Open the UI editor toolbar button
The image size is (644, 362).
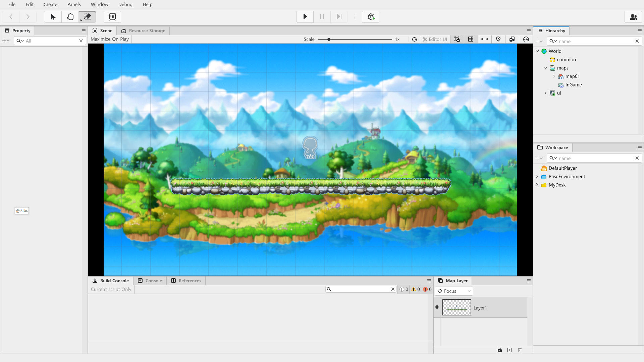[x=112, y=17]
